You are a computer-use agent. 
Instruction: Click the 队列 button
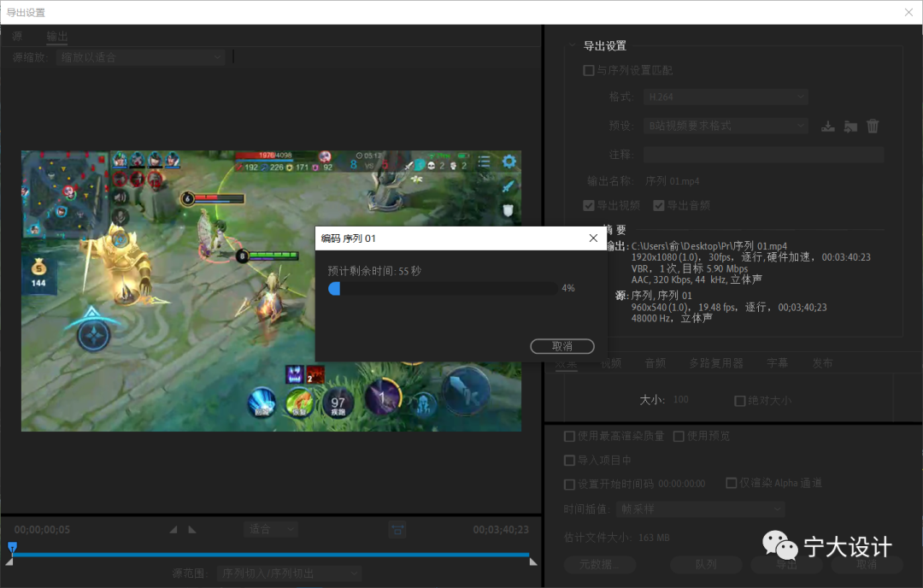pyautogui.click(x=706, y=564)
